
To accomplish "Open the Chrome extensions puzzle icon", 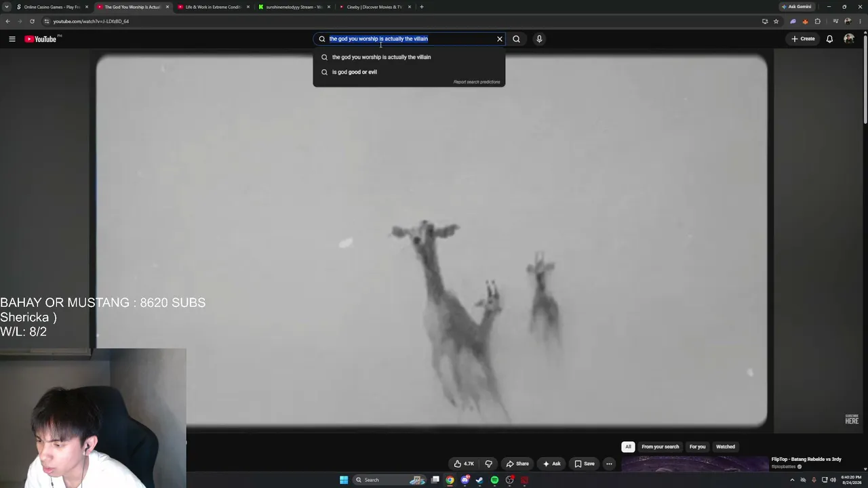I will click(x=817, y=21).
